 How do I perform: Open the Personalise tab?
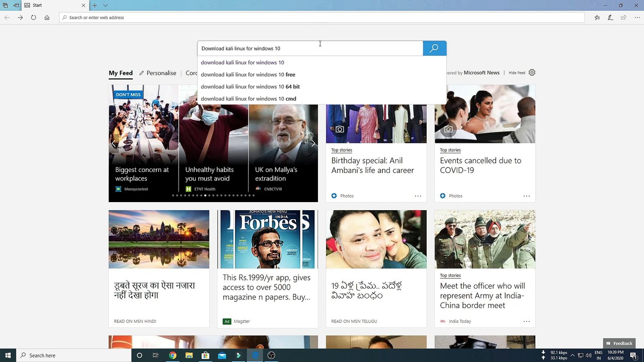pos(157,73)
